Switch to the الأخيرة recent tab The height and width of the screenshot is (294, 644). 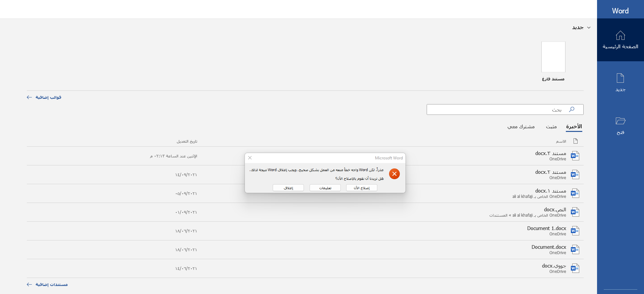pyautogui.click(x=574, y=127)
